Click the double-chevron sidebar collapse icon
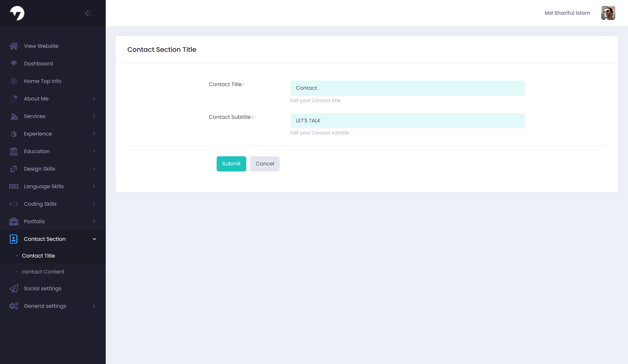 [88, 13]
